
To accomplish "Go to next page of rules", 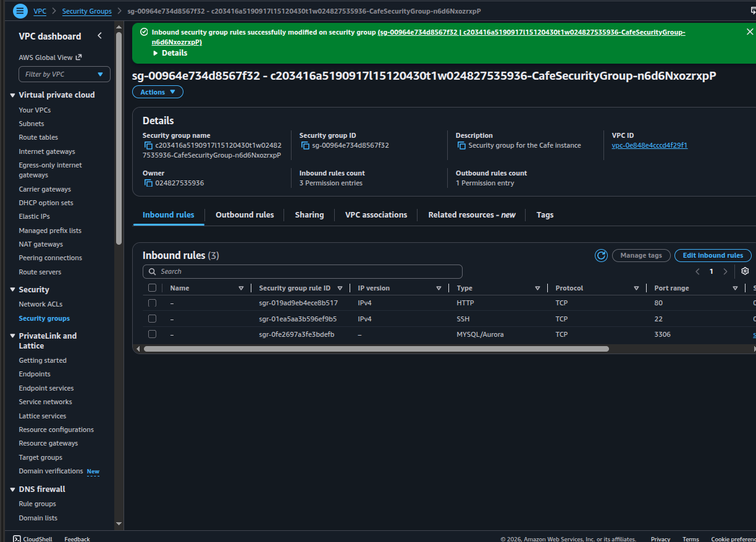I will click(725, 271).
